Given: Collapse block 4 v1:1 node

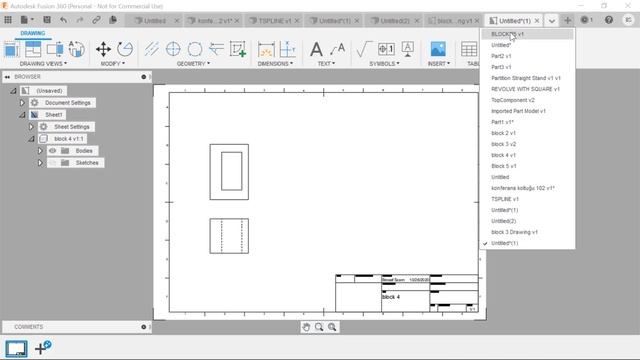Looking at the screenshot, I should [x=31, y=139].
